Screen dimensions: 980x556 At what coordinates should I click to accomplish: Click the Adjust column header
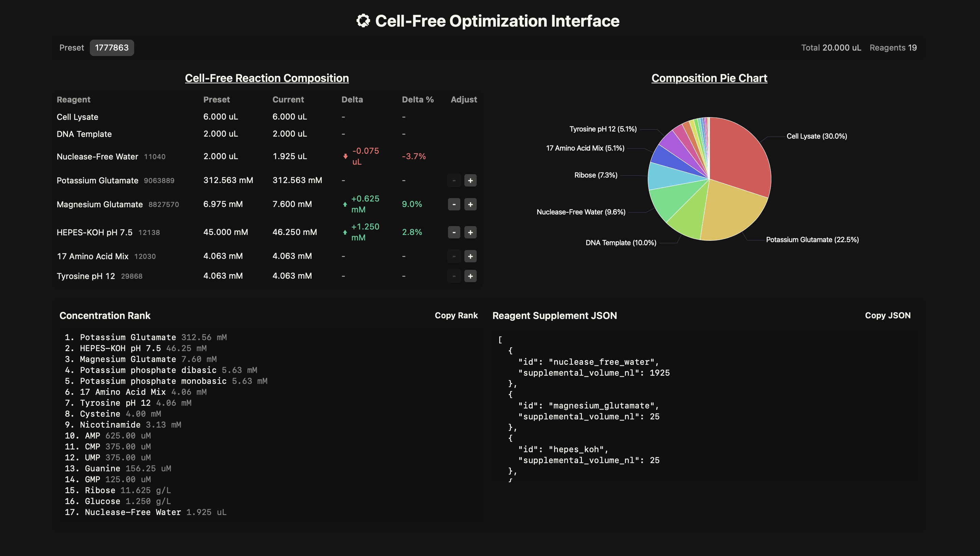click(463, 100)
